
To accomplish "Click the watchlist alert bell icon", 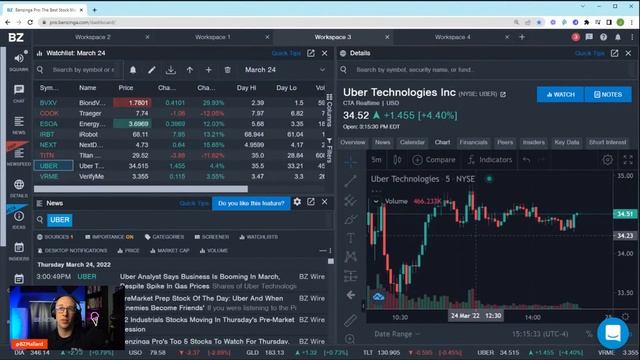I will click(133, 70).
